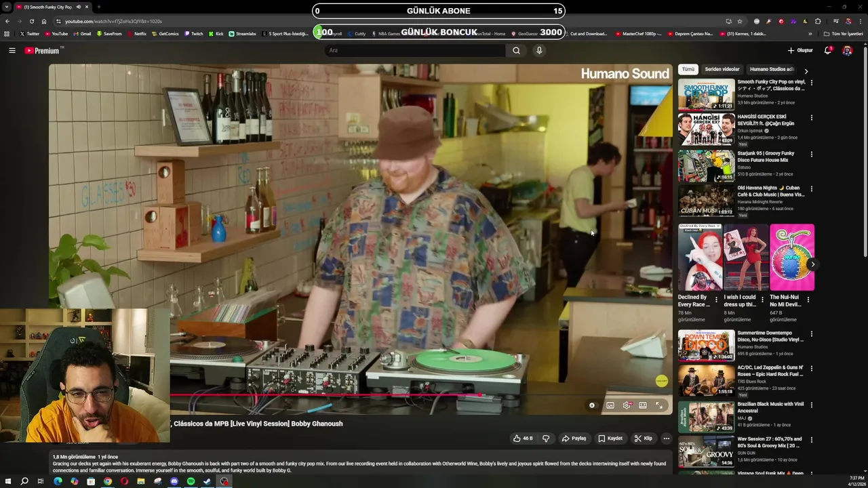This screenshot has width=868, height=488.
Task: Like the video (46 B)
Action: [x=523, y=439]
